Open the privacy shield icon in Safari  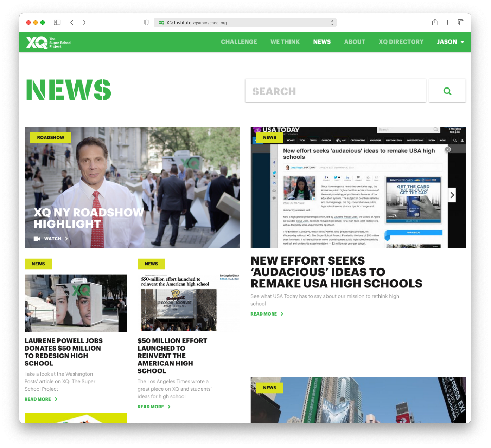(x=146, y=22)
